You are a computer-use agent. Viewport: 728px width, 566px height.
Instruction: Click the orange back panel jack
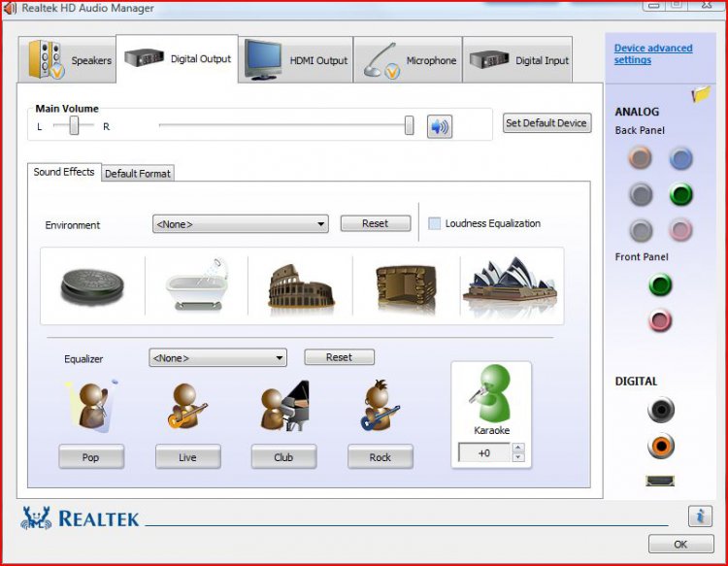(x=641, y=158)
